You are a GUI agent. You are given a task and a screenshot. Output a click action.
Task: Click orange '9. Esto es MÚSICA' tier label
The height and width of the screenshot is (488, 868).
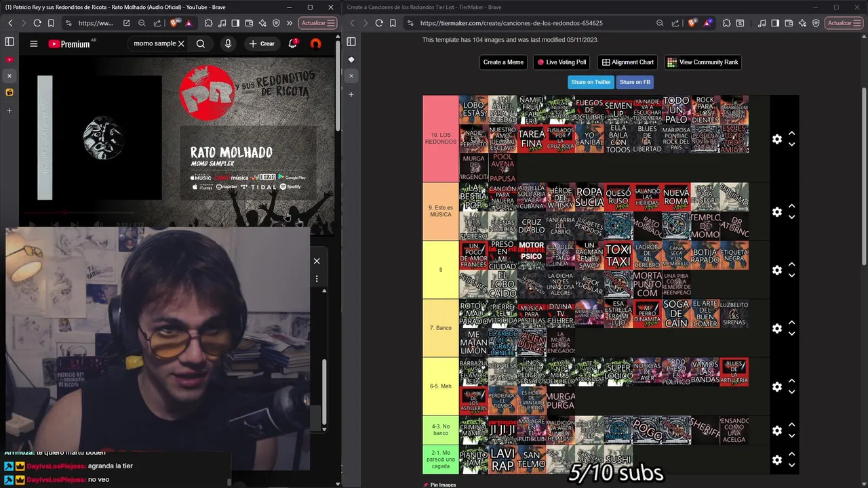(441, 211)
